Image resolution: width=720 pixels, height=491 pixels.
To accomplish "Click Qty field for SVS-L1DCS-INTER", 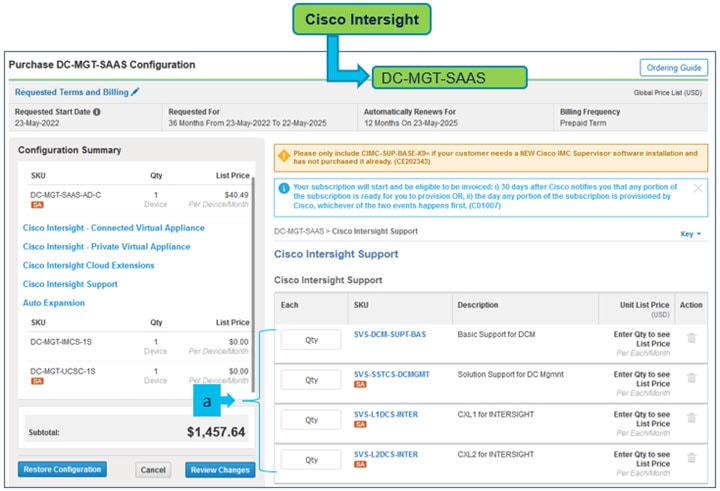I will point(311,420).
